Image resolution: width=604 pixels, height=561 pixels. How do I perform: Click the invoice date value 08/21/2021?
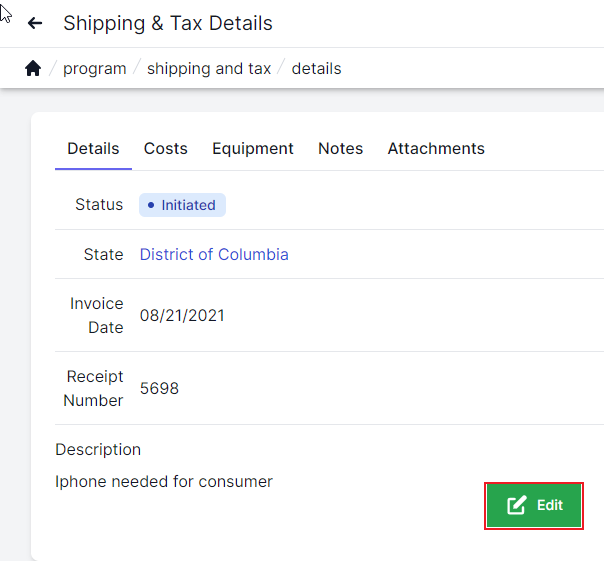(182, 316)
